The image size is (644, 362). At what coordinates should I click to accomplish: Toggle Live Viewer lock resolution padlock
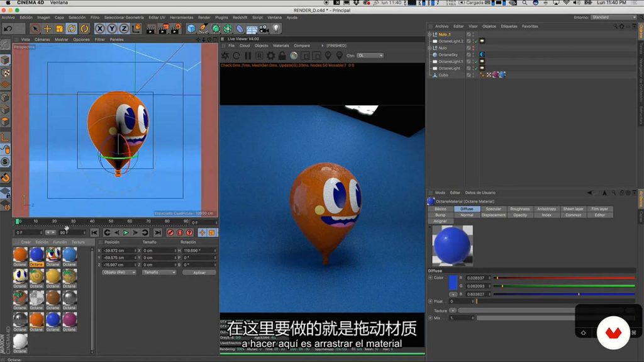pyautogui.click(x=282, y=55)
